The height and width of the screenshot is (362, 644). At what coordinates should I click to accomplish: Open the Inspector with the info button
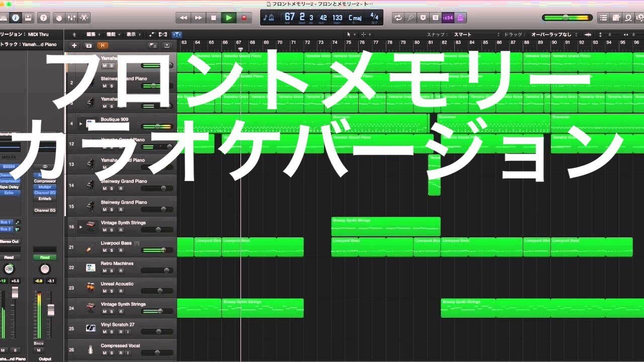pyautogui.click(x=16, y=18)
